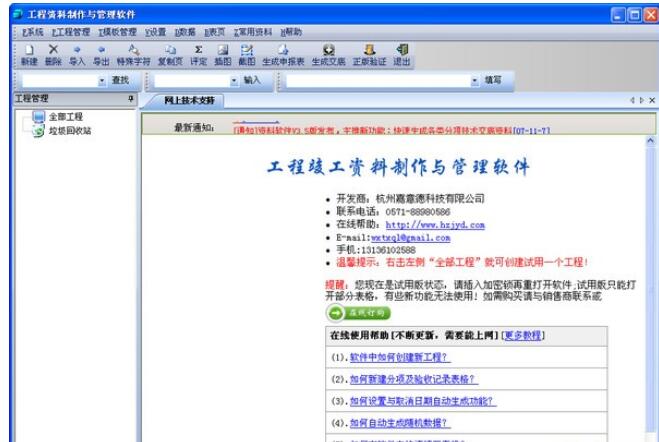
Task: Pin the 工程管理 panel
Action: [131, 98]
